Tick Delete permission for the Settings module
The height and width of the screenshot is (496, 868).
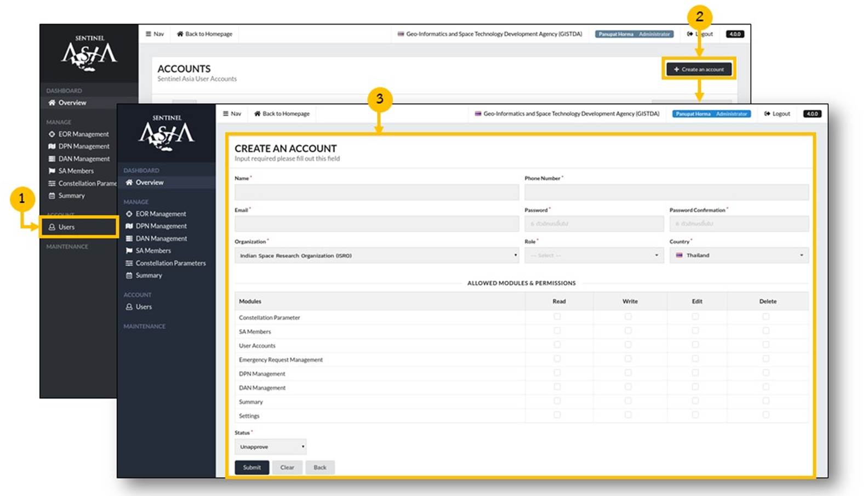pyautogui.click(x=766, y=415)
